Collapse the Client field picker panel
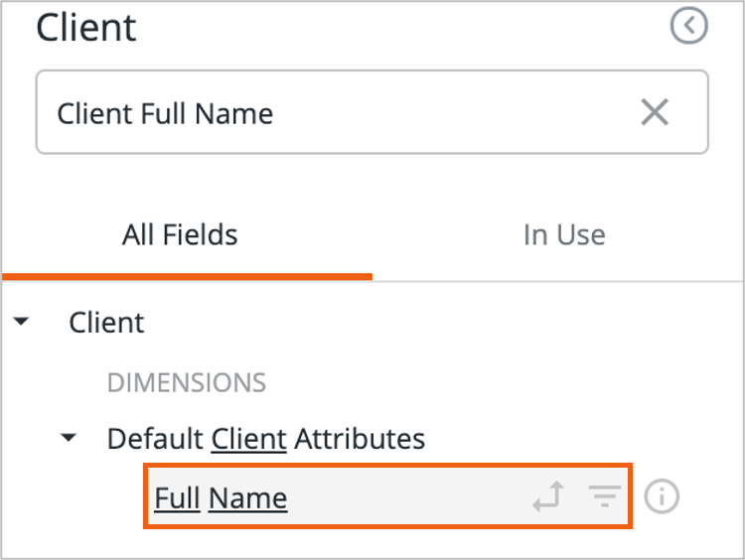Image resolution: width=745 pixels, height=560 pixels. click(689, 27)
